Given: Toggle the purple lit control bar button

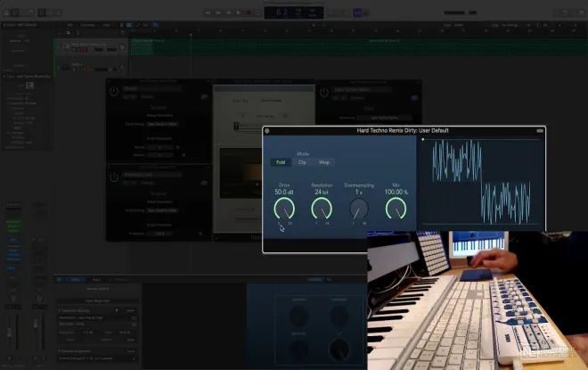Looking at the screenshot, I should pyautogui.click(x=357, y=12).
